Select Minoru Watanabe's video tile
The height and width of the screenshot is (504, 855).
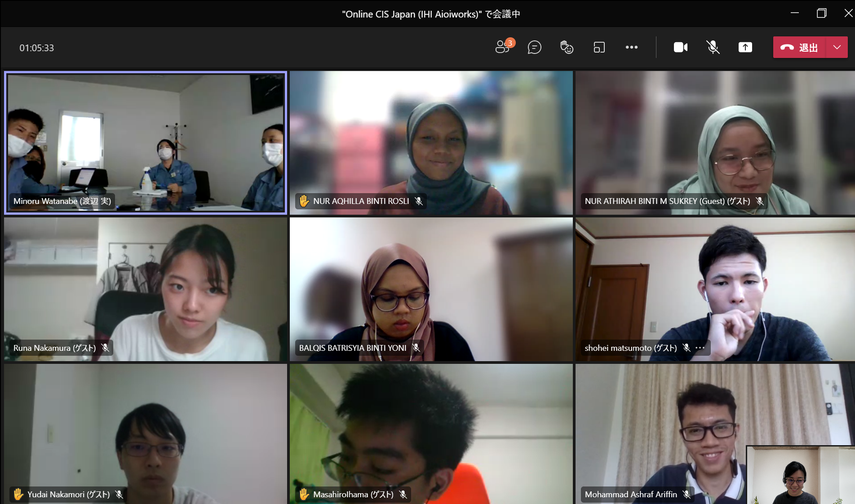(x=146, y=142)
